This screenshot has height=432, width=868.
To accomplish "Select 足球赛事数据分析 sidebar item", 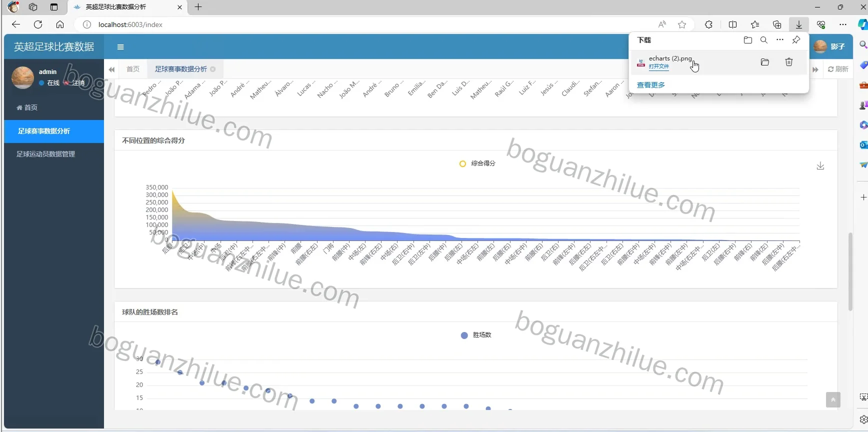I will (54, 131).
